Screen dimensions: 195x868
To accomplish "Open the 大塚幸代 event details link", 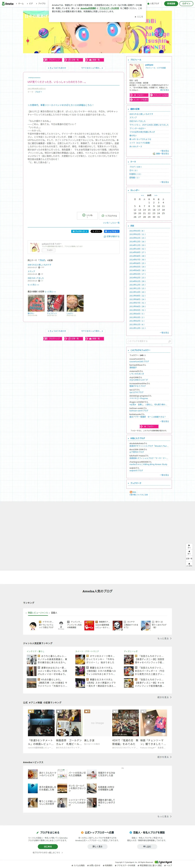I will coord(61,105).
